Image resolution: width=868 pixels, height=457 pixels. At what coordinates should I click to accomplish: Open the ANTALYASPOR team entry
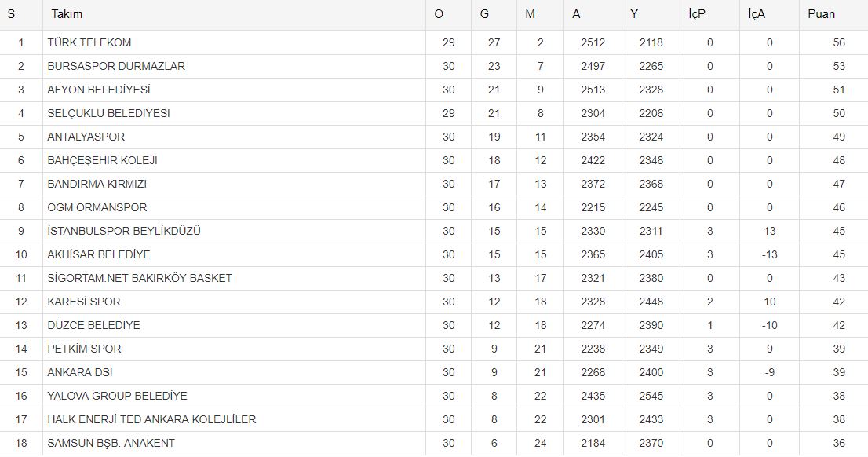[x=86, y=137]
